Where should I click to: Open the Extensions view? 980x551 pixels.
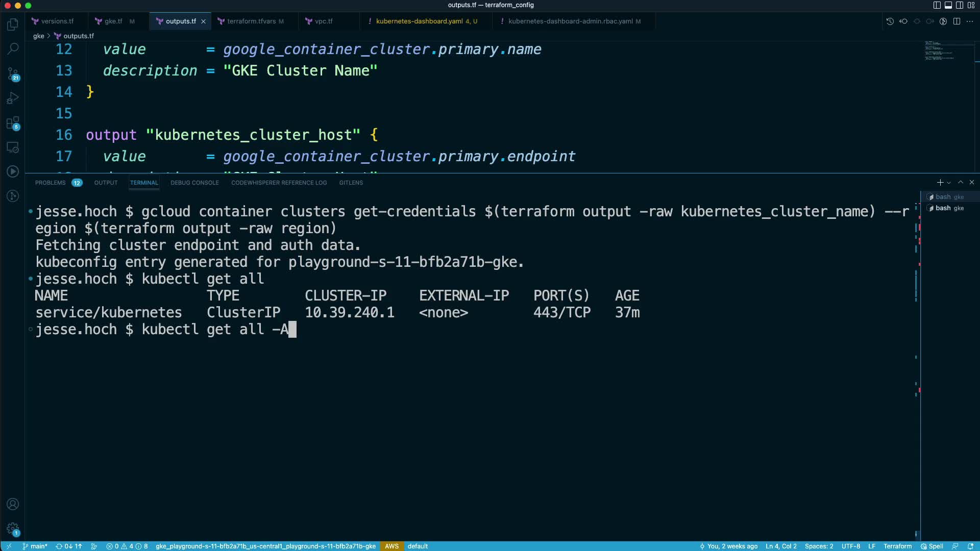tap(13, 123)
